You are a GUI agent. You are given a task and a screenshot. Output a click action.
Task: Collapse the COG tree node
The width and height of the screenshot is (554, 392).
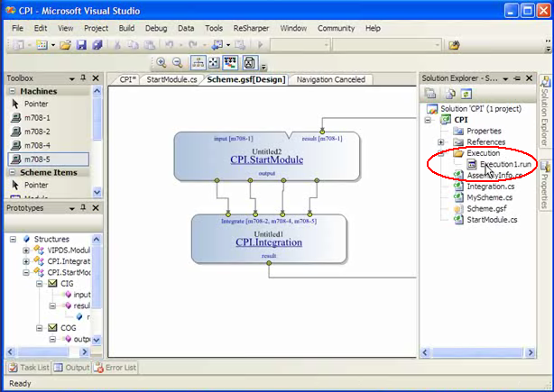39,328
